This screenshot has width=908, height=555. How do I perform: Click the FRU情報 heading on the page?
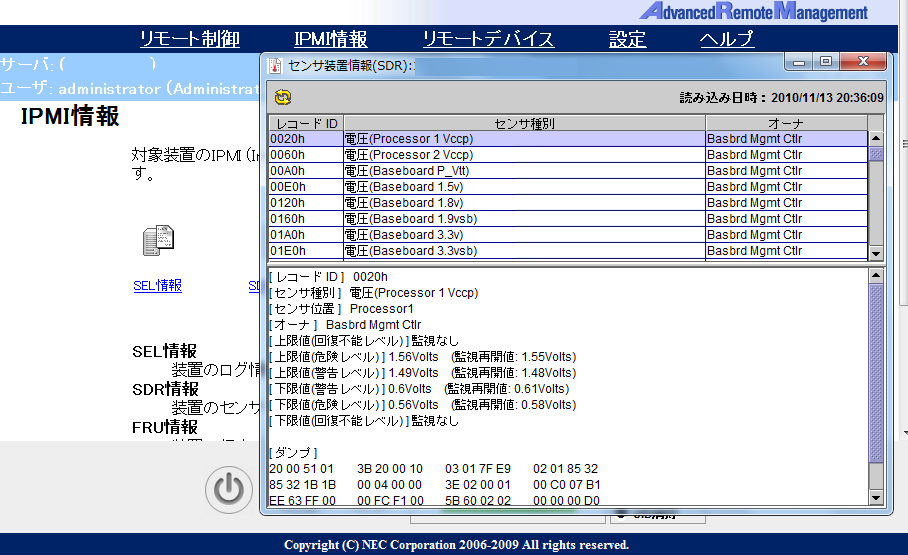click(x=165, y=428)
